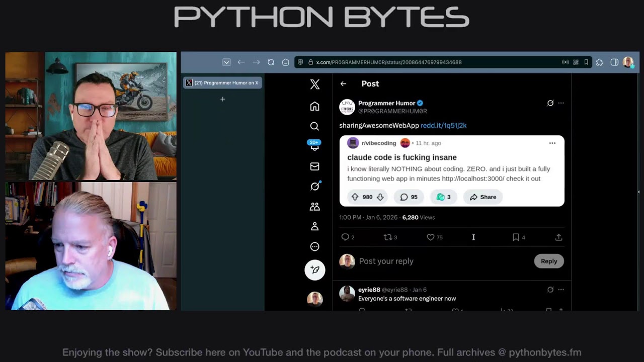Click the X logo at sidebar top
Image resolution: width=644 pixels, height=362 pixels.
[314, 84]
